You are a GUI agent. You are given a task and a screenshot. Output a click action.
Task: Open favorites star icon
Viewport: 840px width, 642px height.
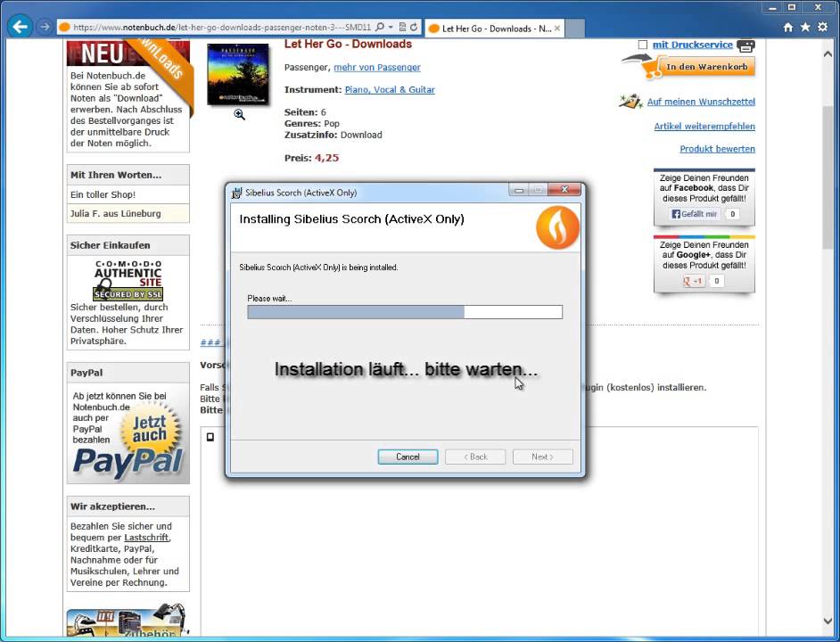click(x=805, y=27)
